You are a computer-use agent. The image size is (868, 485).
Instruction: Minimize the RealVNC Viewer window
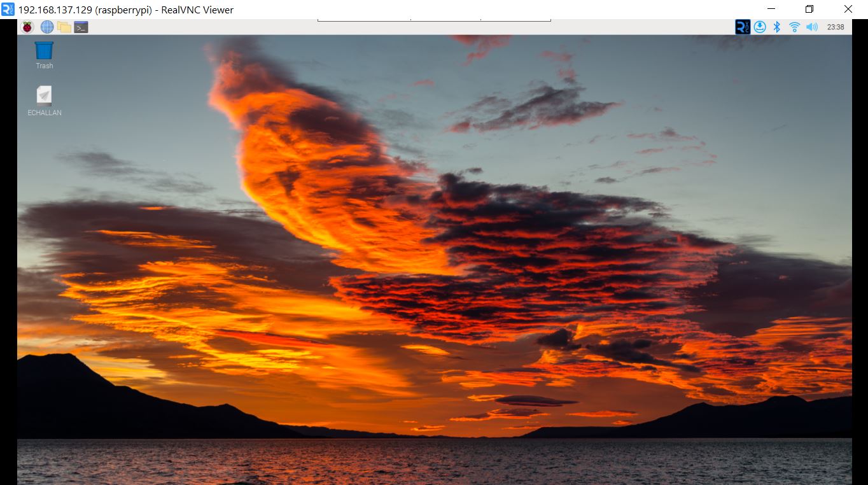771,9
